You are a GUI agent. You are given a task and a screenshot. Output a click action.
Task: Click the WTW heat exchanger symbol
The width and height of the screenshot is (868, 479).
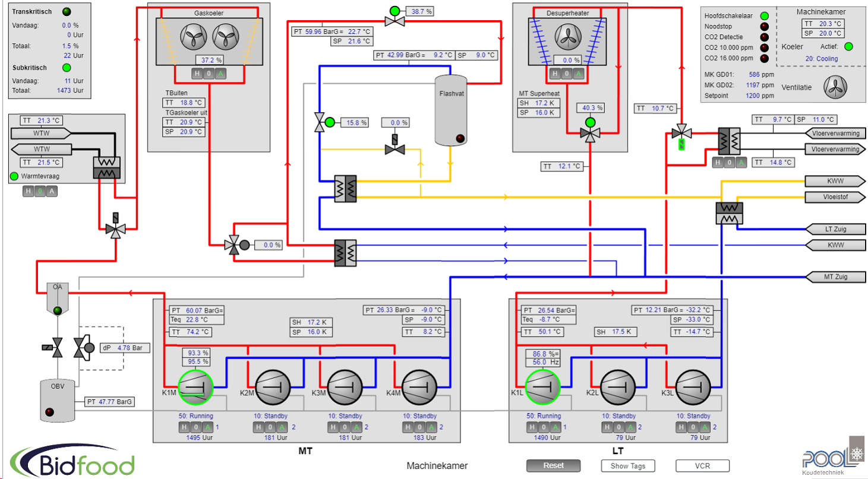[x=107, y=167]
